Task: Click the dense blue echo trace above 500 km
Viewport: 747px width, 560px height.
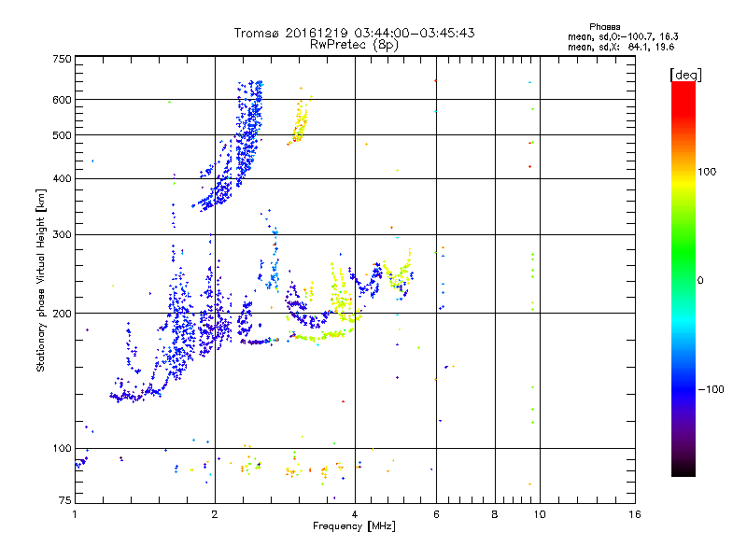Action: (249, 133)
